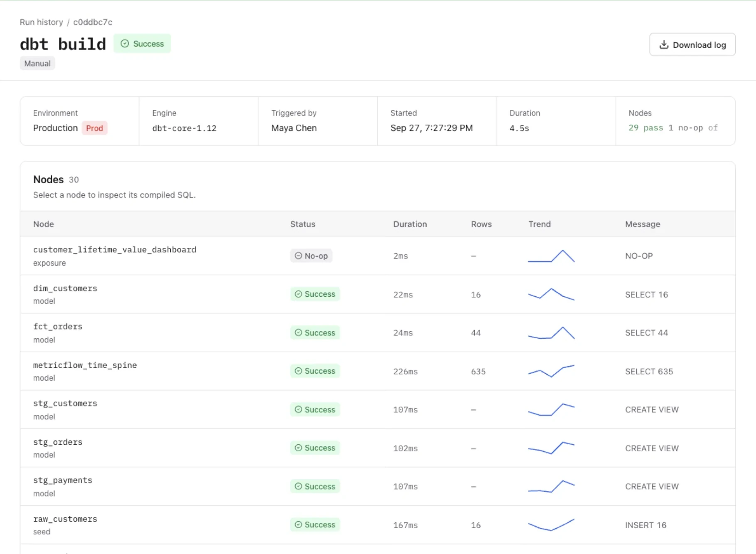
Task: Click the Success checkmark icon beside dbt build
Action: pos(125,44)
